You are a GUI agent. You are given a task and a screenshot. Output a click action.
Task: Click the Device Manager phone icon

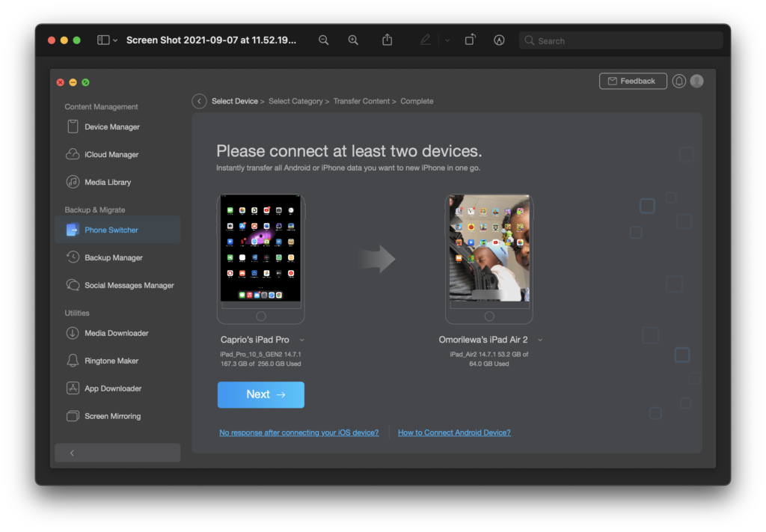(x=73, y=126)
